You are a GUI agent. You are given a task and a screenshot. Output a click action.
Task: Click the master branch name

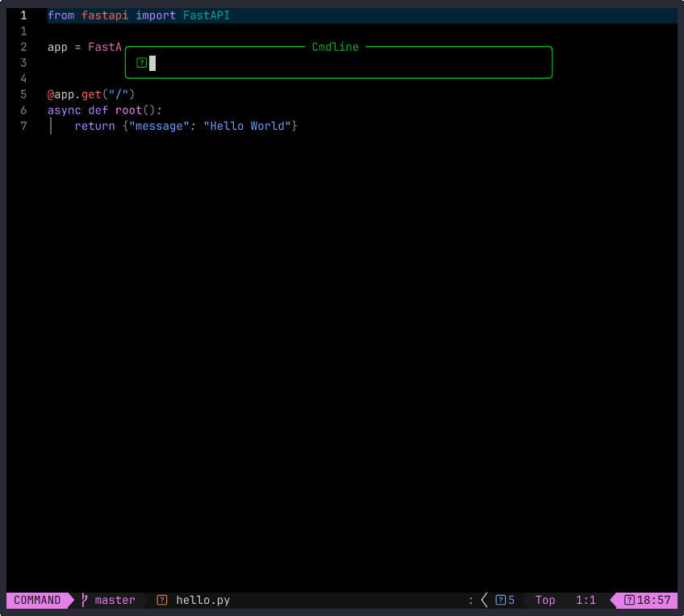(x=115, y=601)
